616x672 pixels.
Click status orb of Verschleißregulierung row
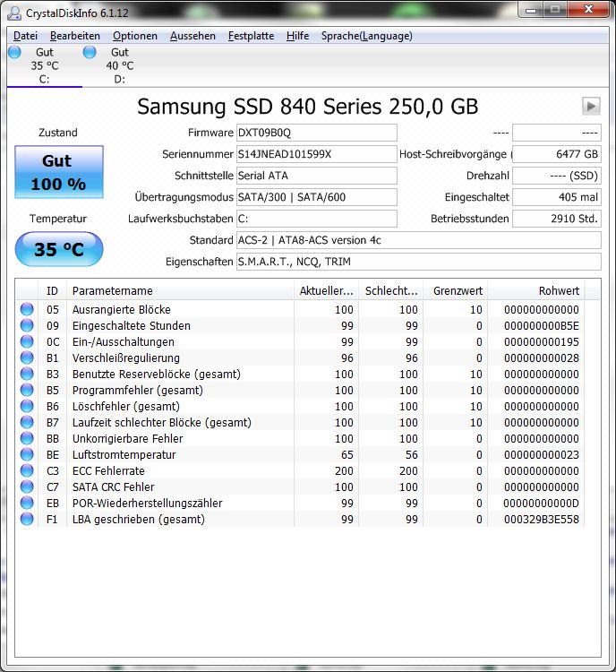[x=27, y=358]
